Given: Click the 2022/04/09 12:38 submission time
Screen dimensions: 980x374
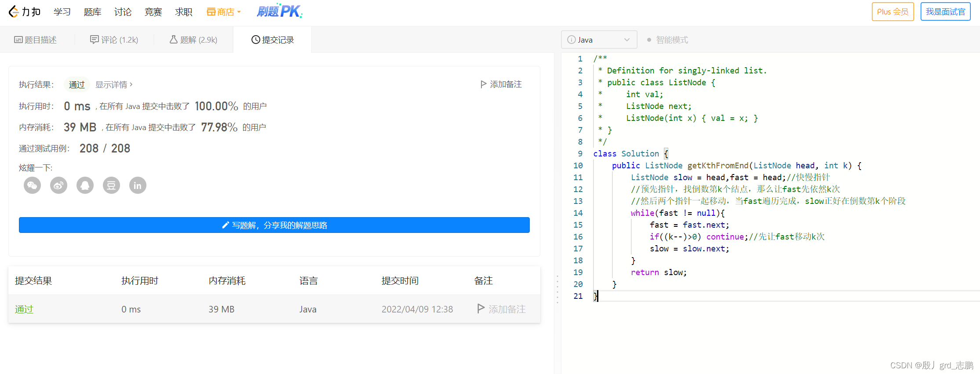Looking at the screenshot, I should 417,309.
